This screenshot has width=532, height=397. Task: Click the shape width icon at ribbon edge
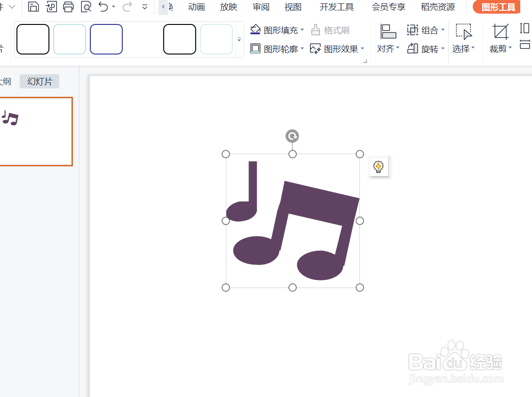pos(525,45)
